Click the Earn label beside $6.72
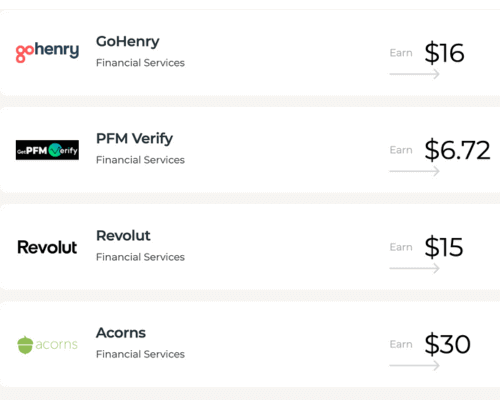500x400 pixels. point(401,150)
